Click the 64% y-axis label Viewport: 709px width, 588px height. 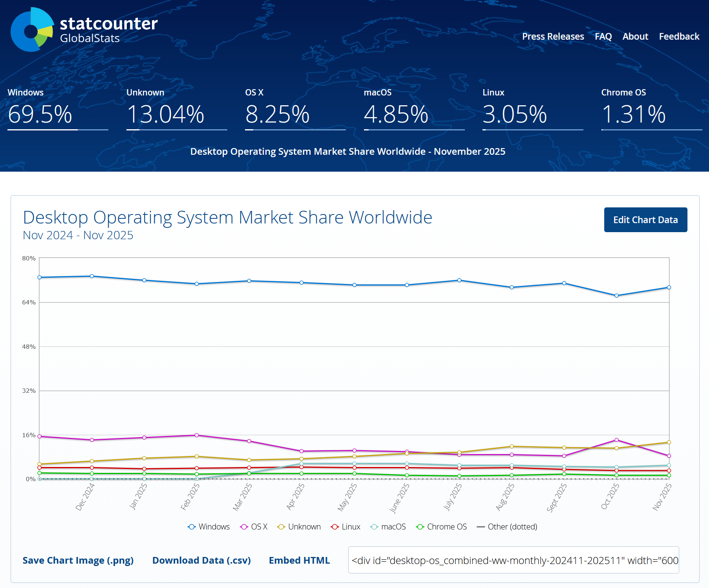tap(29, 302)
